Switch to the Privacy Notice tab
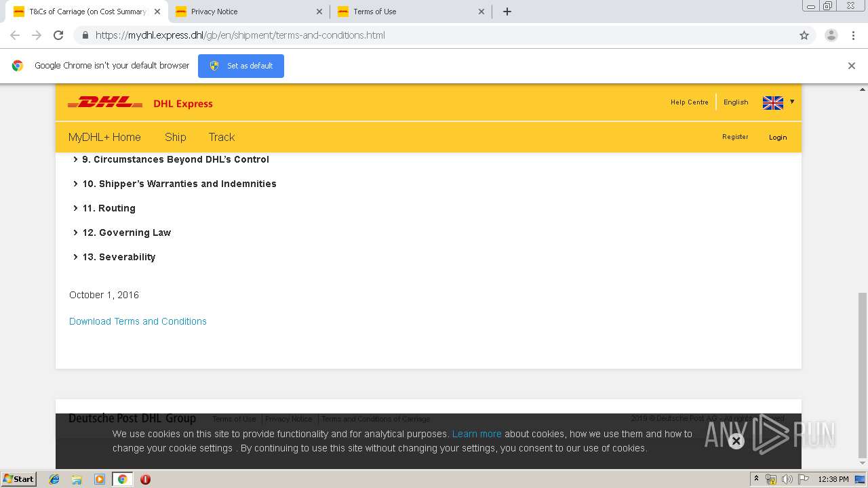 click(249, 12)
